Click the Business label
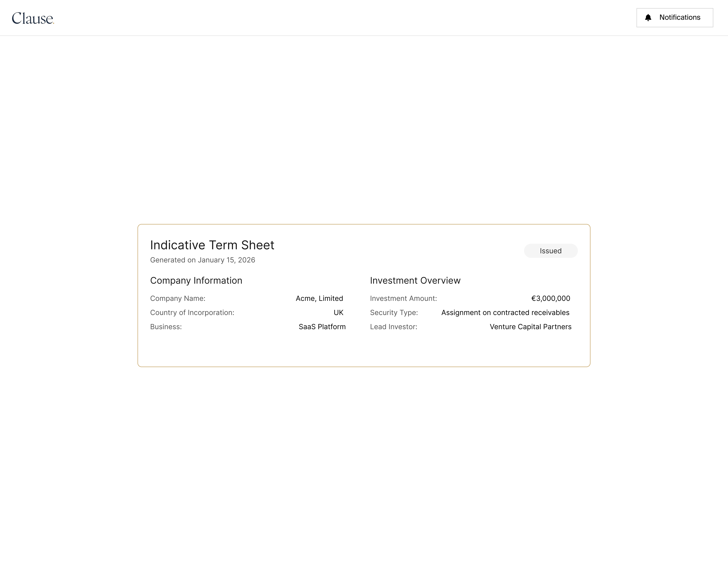 coord(166,327)
